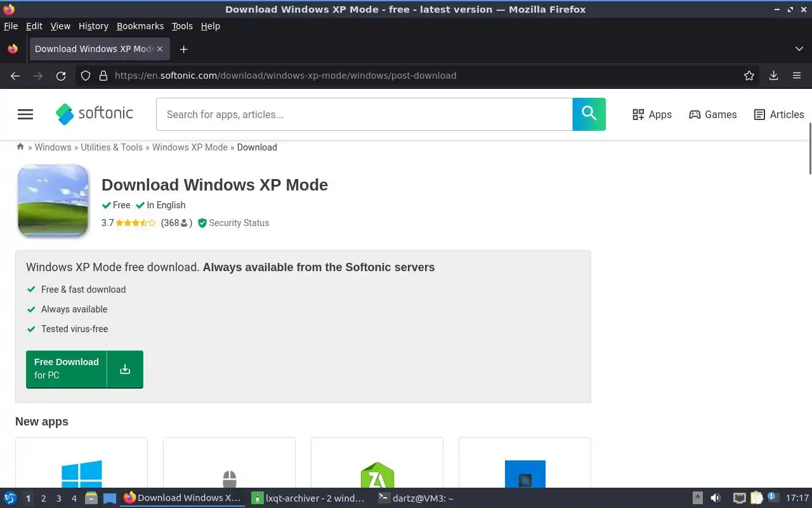Click the notification tray icon
812x508 pixels.
click(x=772, y=498)
